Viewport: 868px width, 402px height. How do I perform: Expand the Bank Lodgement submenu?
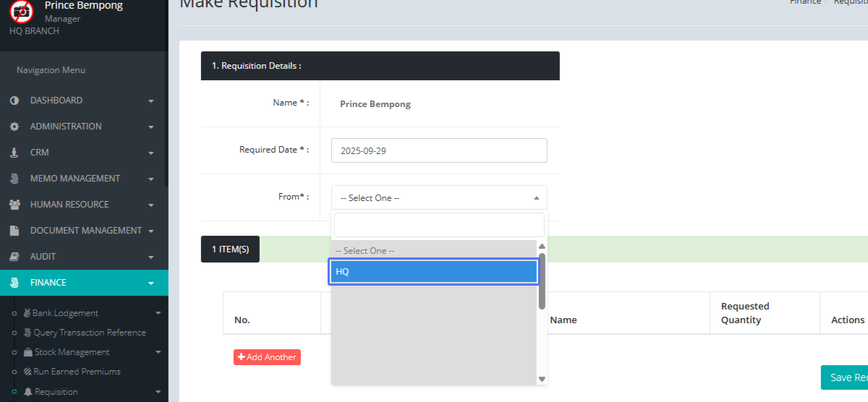pos(158,313)
